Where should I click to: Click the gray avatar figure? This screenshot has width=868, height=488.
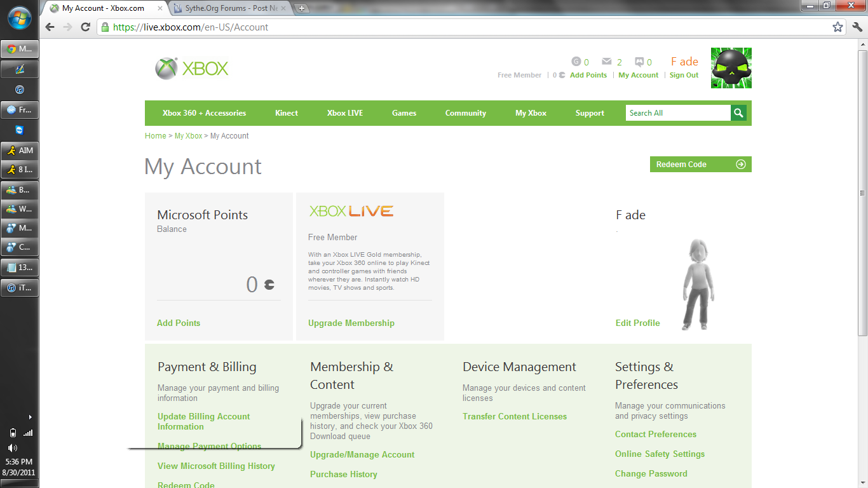698,284
